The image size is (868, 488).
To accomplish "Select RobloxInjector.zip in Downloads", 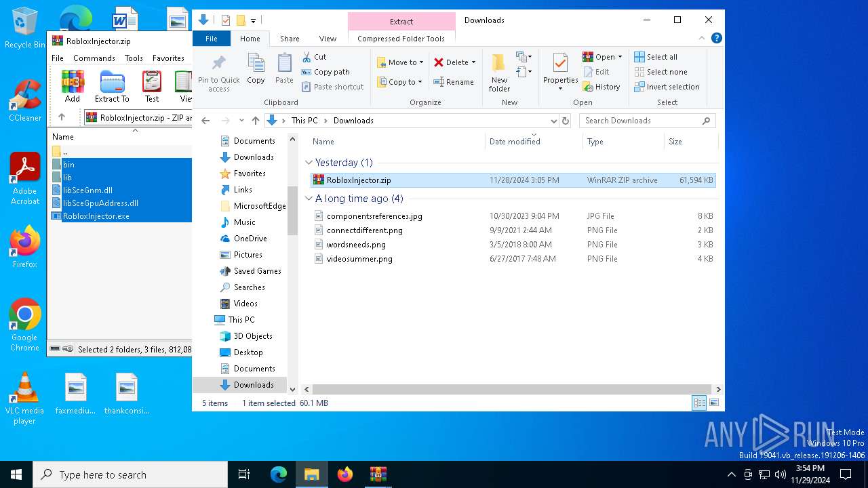I will tap(513, 180).
